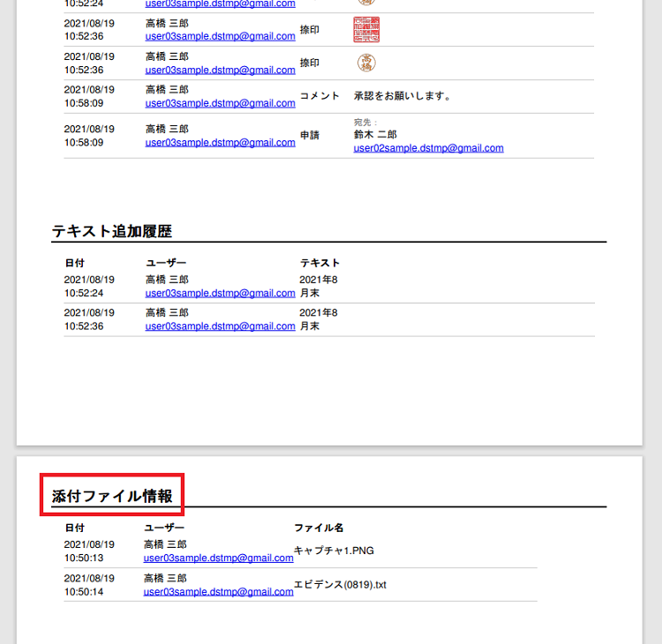Click 捺印 label beside the round seal
This screenshot has width=662, height=644.
(310, 63)
